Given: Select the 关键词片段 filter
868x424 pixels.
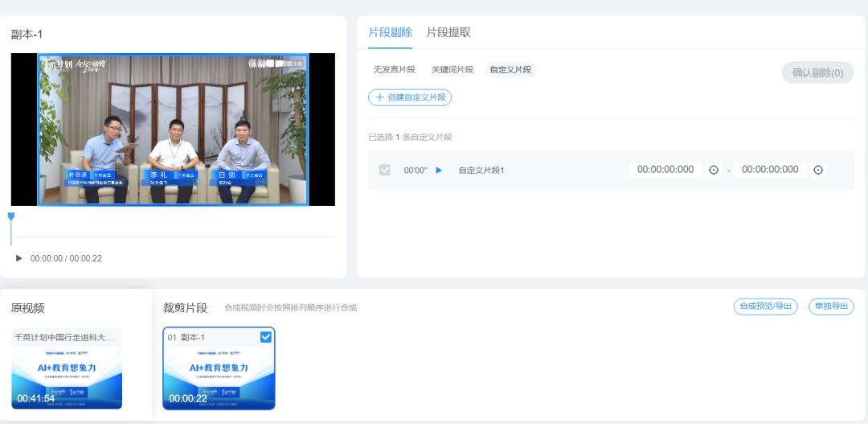Looking at the screenshot, I should [452, 70].
